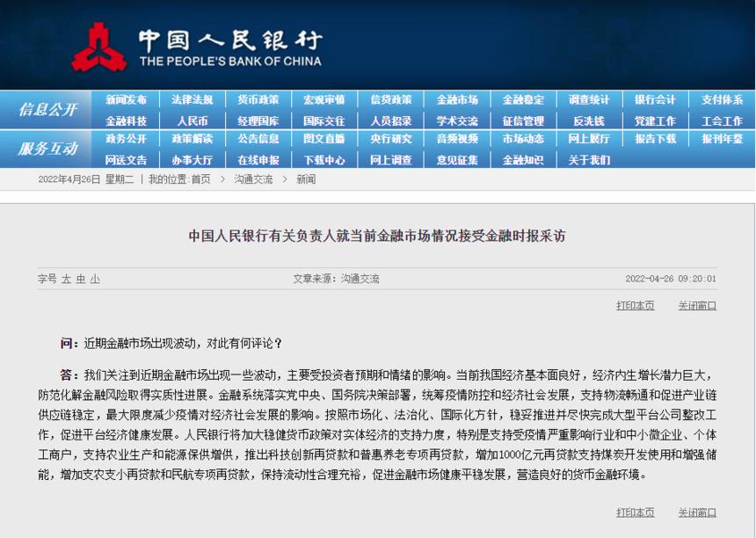Click the 文章来源：沟通交流 text

point(336,279)
